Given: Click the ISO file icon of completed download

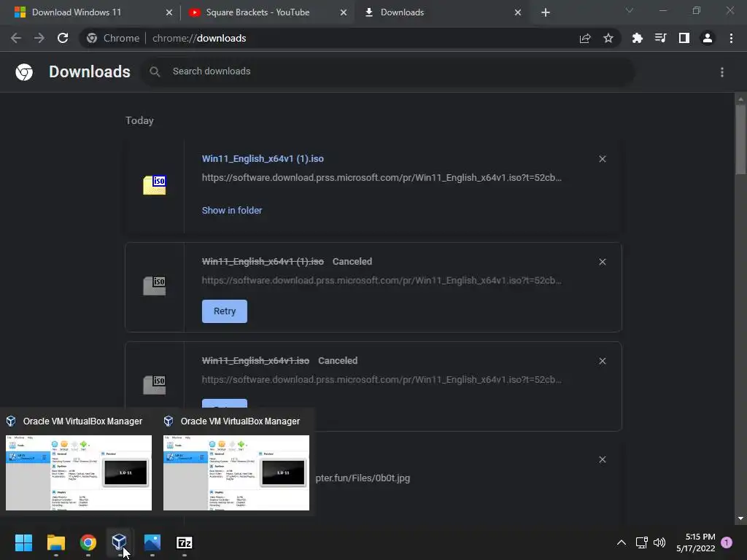Looking at the screenshot, I should pos(155,184).
